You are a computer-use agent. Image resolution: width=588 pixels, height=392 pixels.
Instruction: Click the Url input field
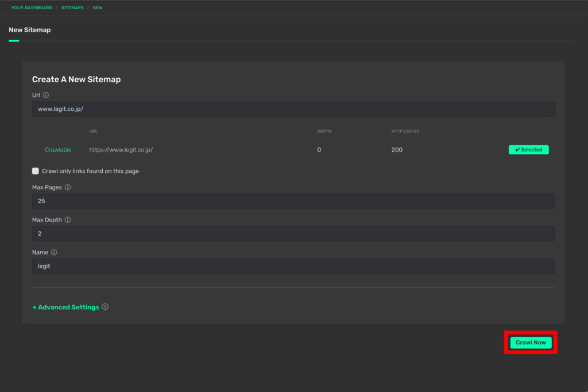pyautogui.click(x=293, y=109)
